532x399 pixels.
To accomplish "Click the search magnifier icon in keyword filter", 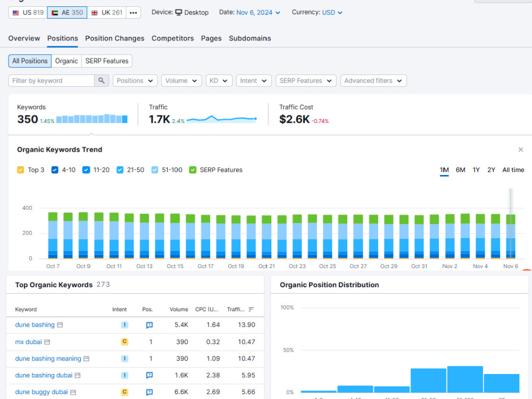I will [102, 81].
